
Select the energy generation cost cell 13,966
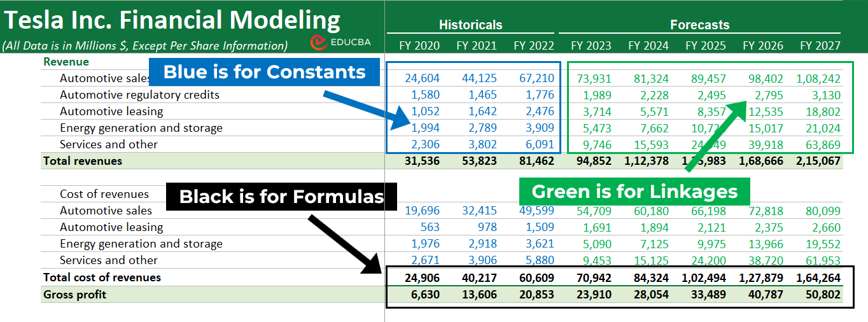[x=766, y=244]
